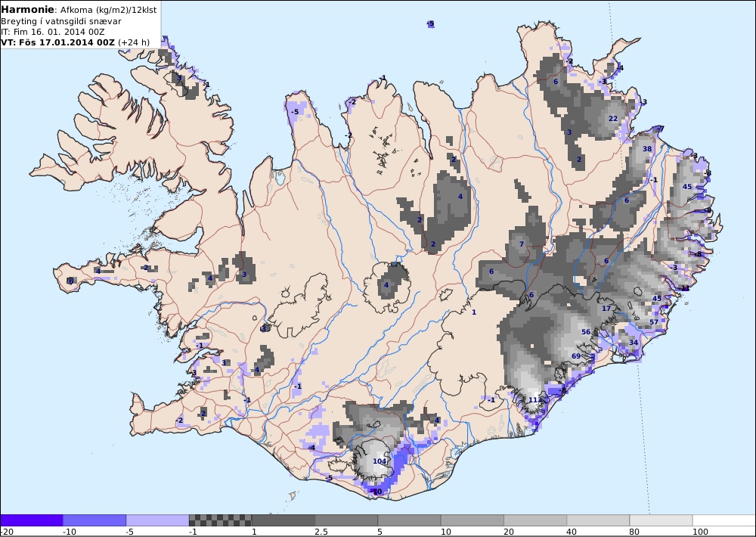This screenshot has height=537, width=756.
Task: Click the medium blue -10 to -5 legend swatch
Action: coord(94,520)
